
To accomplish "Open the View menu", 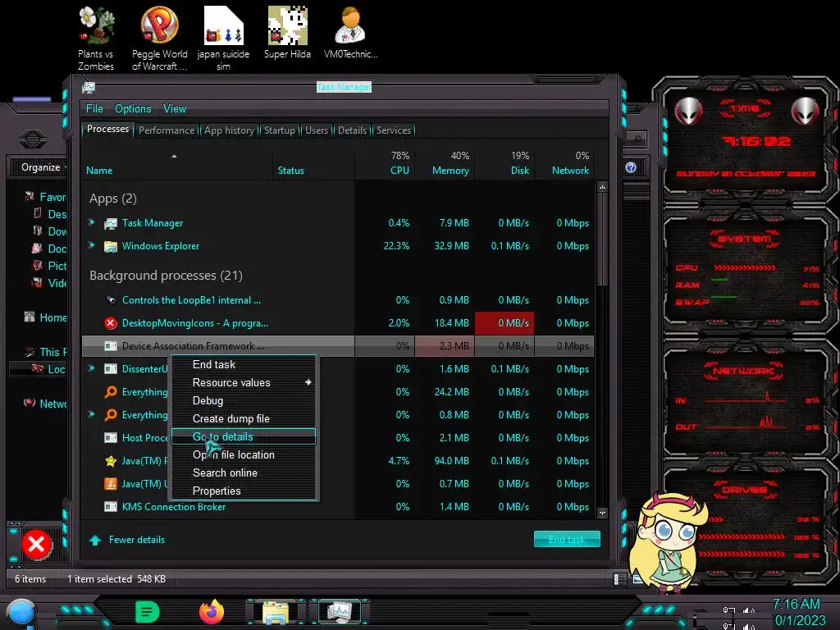I will (x=175, y=109).
